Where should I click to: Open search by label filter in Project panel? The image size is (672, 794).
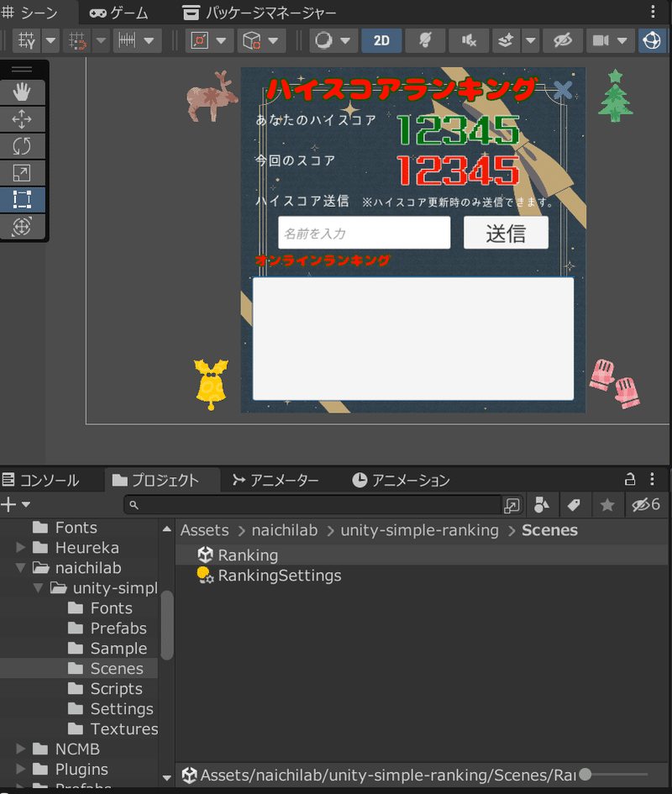(x=575, y=505)
